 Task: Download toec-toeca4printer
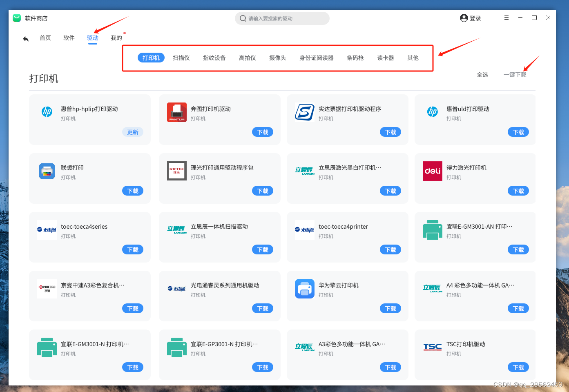click(x=390, y=250)
